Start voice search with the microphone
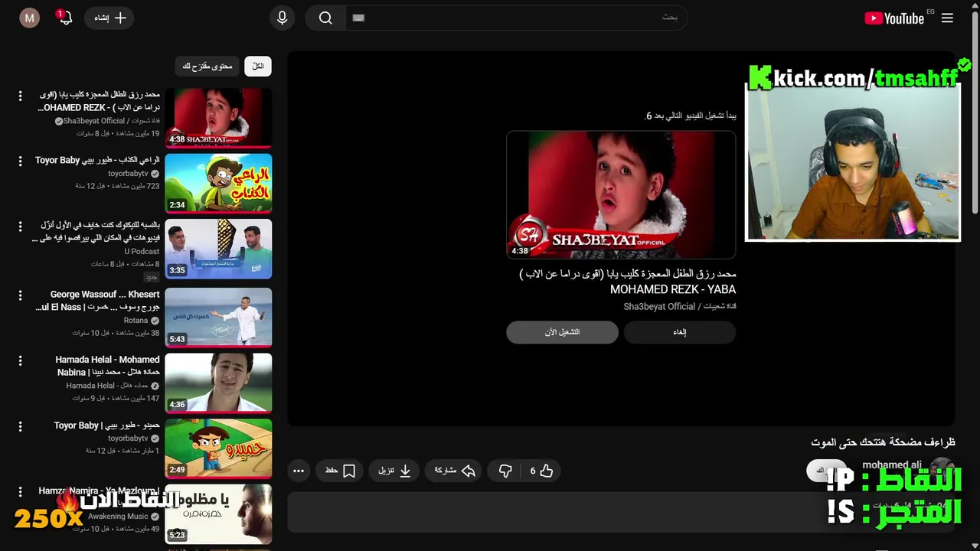 click(282, 18)
